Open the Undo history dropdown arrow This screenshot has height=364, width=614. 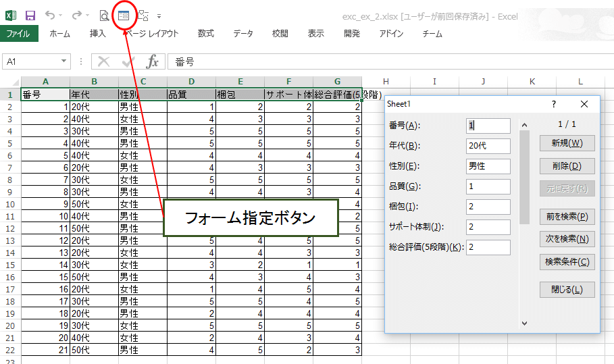pyautogui.click(x=61, y=16)
